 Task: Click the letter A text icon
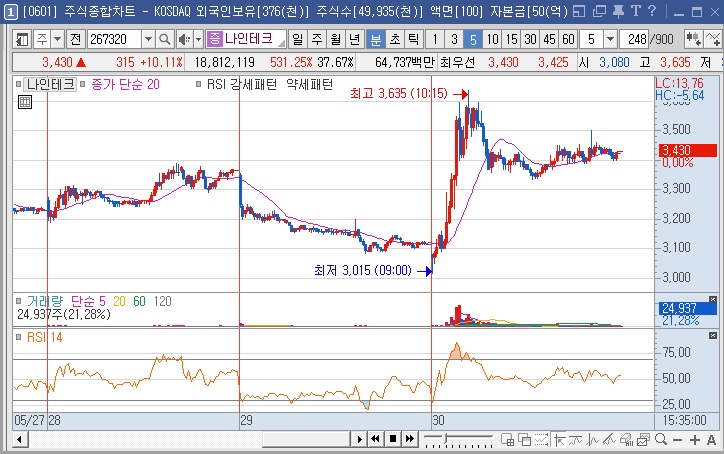[712, 440]
